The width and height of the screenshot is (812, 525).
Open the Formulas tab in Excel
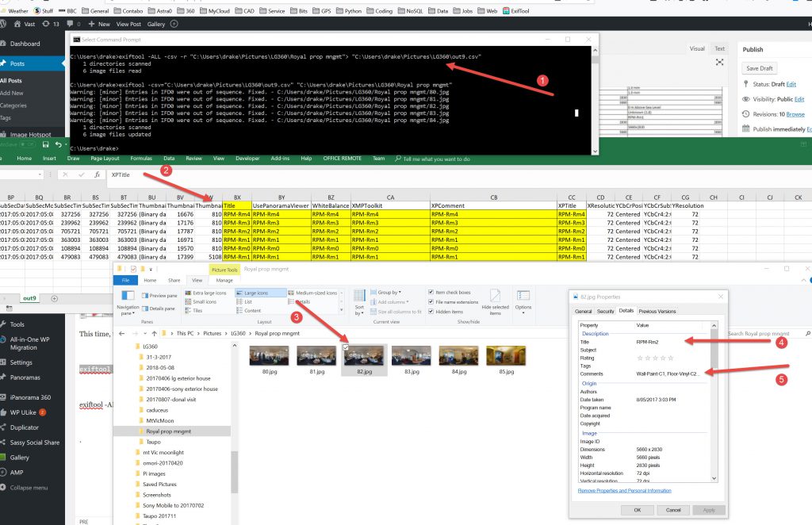click(x=141, y=158)
